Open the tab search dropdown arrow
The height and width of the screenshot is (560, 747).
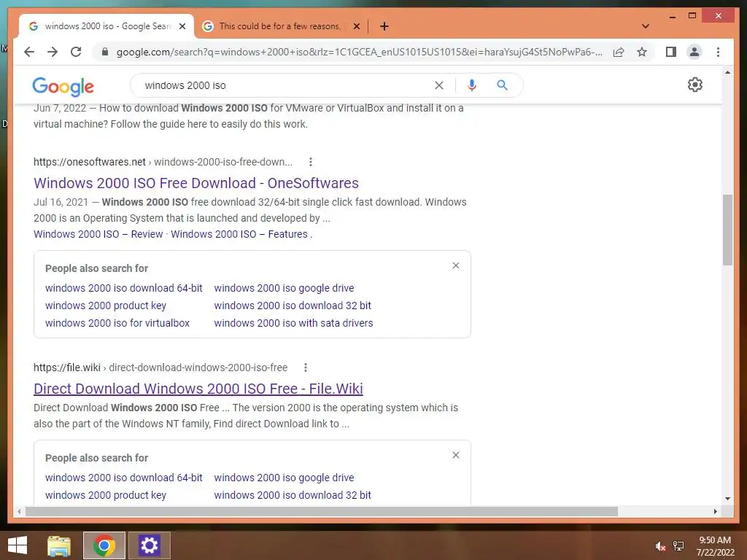pyautogui.click(x=645, y=26)
